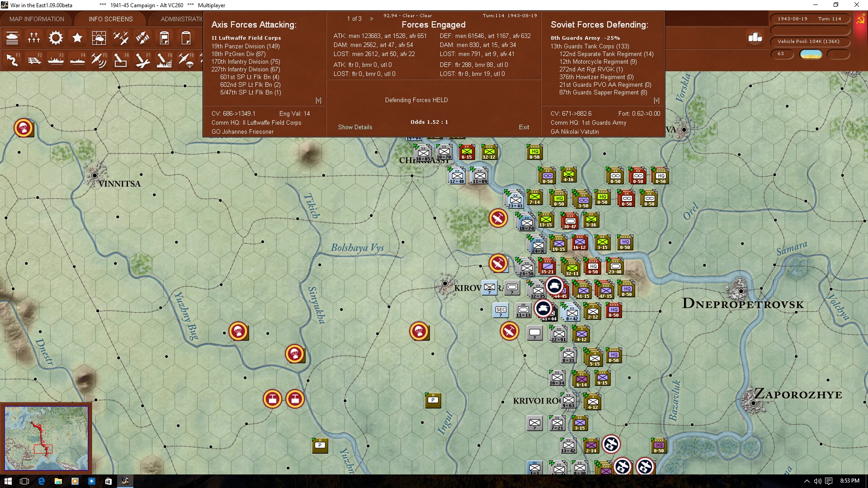This screenshot has width=868, height=488.
Task: Select the F2 rail repair mode
Action: pyautogui.click(x=34, y=60)
